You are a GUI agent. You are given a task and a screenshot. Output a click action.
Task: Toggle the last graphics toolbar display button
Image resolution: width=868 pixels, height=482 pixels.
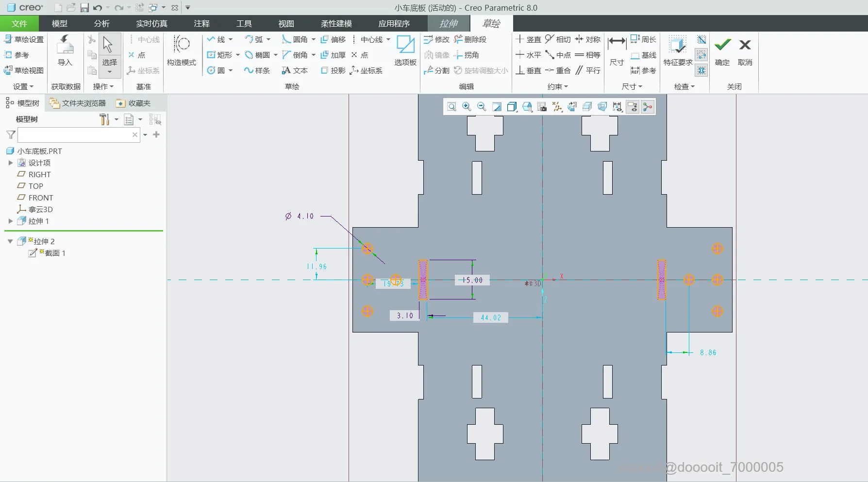click(x=648, y=107)
